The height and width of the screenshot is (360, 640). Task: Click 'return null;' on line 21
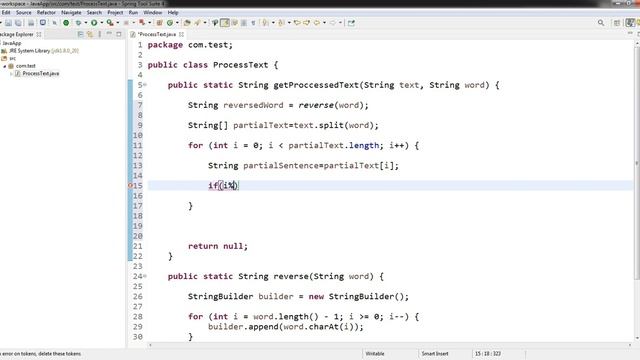pyautogui.click(x=218, y=246)
